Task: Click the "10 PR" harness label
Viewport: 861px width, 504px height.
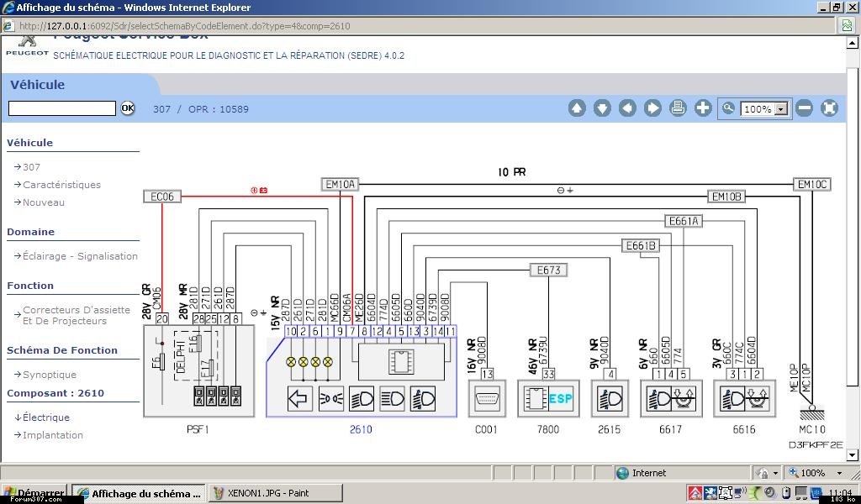Action: click(x=512, y=172)
